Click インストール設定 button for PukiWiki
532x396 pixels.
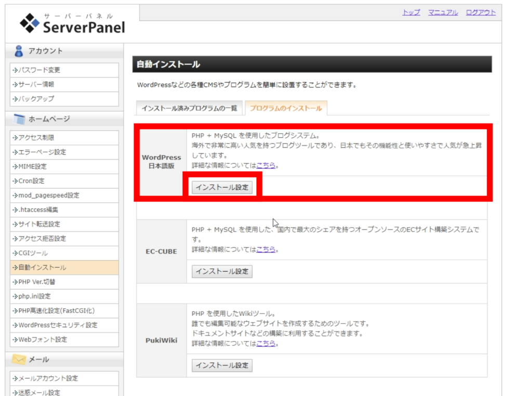(222, 365)
